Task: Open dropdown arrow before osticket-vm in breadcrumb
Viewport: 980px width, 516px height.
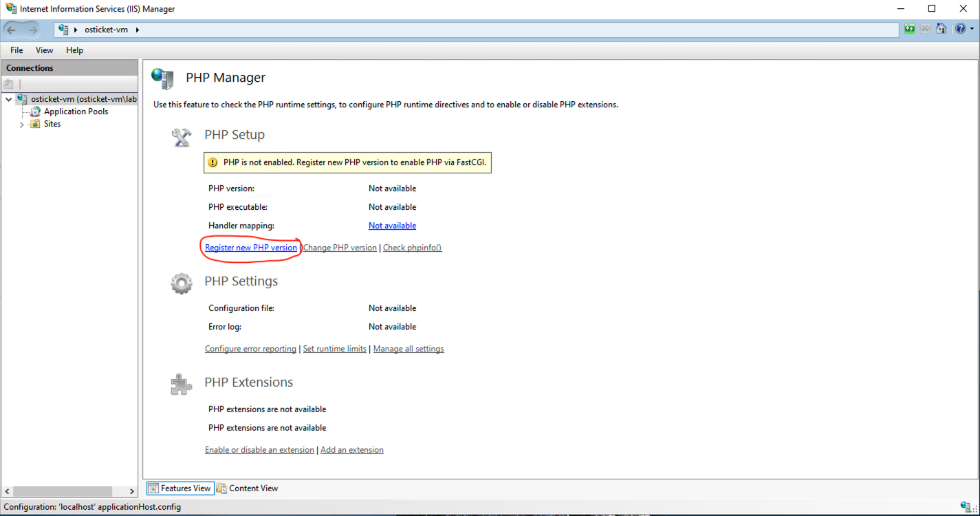Action: (76, 30)
